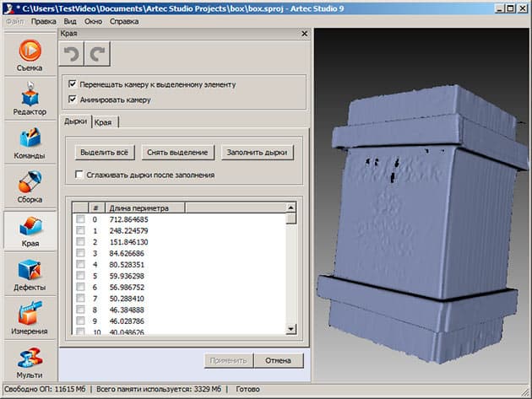Viewport: 532px width, 399px height.
Task: Close the Края panel with the X
Action: click(x=304, y=34)
